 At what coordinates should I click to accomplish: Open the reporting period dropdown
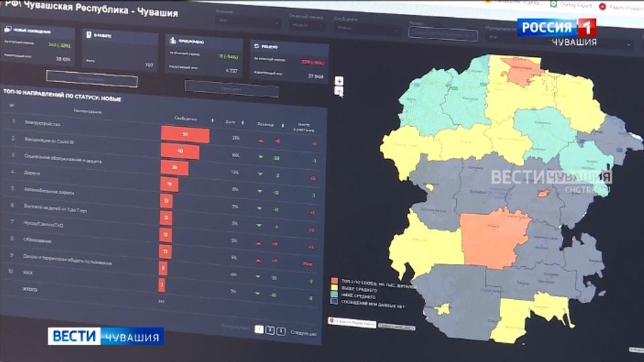pos(307,26)
